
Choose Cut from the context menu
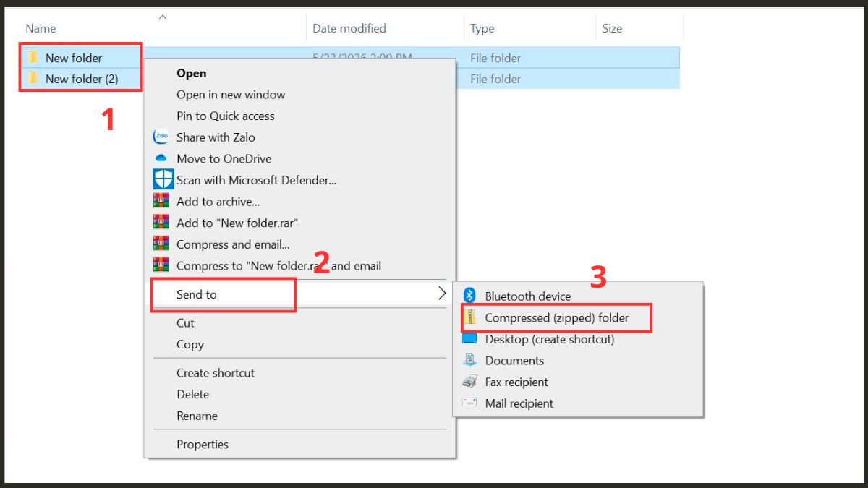[185, 323]
